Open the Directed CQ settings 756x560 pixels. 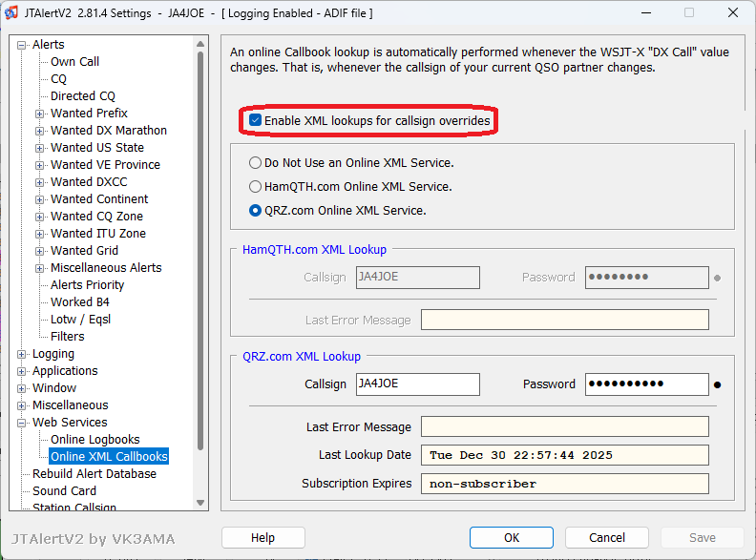pos(83,96)
